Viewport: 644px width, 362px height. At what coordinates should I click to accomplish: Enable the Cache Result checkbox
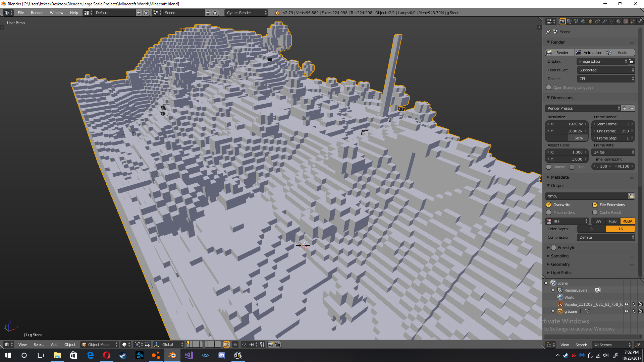(x=595, y=213)
